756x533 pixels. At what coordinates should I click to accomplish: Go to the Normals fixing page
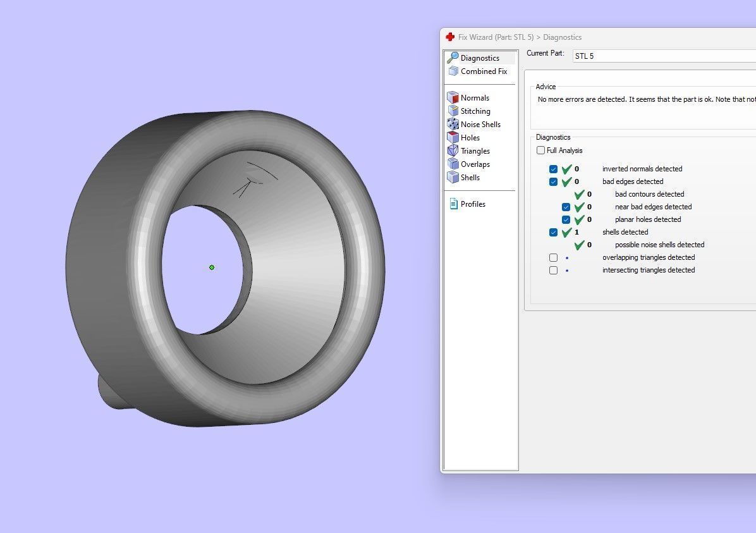coord(475,97)
